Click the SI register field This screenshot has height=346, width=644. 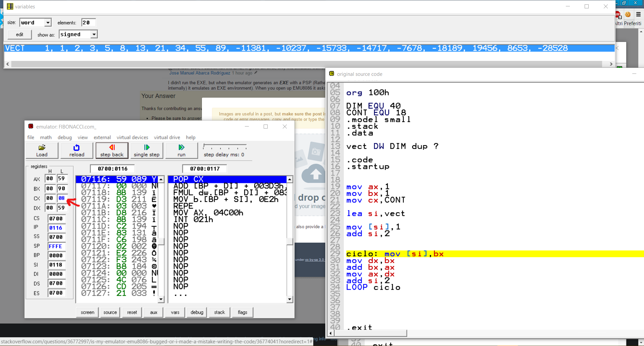[56, 265]
